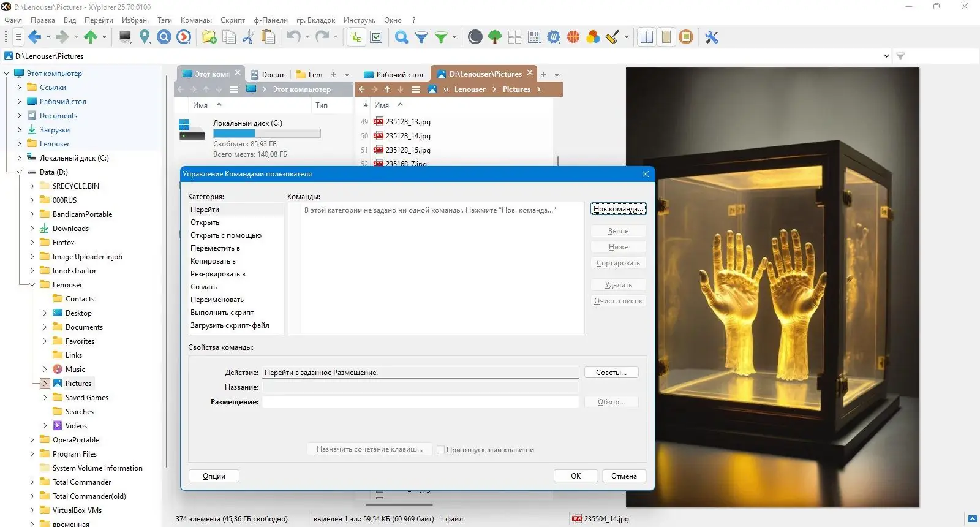980x527 pixels.
Task: Click the Cut scissors icon
Action: click(x=248, y=37)
